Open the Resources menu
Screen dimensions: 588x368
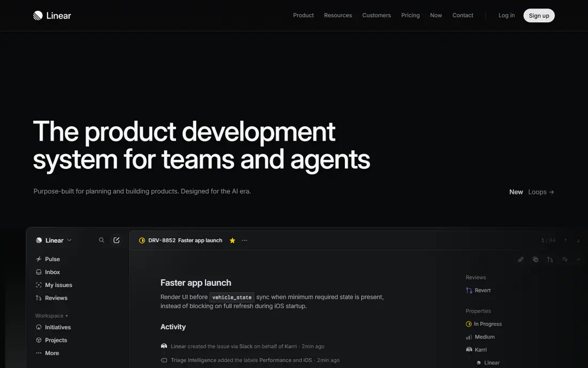tap(338, 16)
